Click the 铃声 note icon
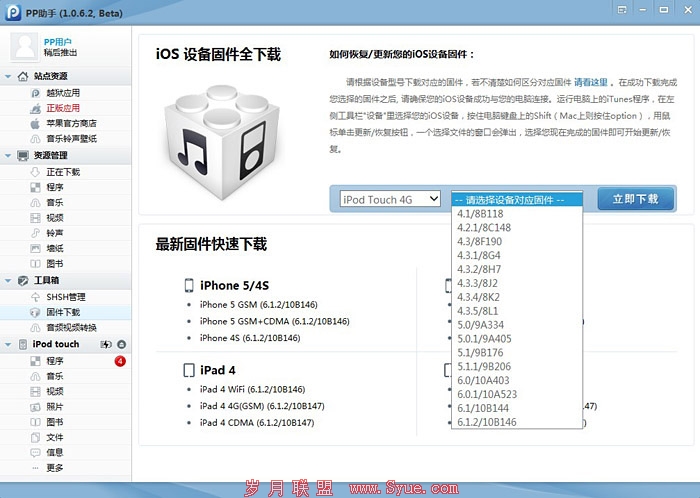 35,233
